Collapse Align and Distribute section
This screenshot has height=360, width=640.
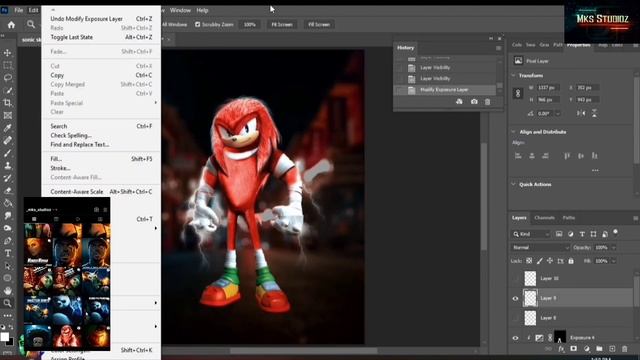513,132
